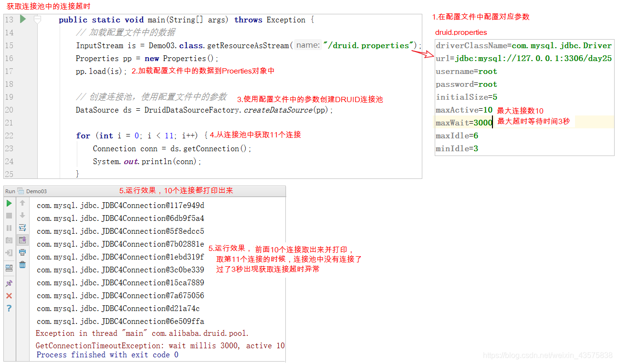Click comment '// 加载配置文件中的数据'
This screenshot has height=364, width=617.
[125, 33]
